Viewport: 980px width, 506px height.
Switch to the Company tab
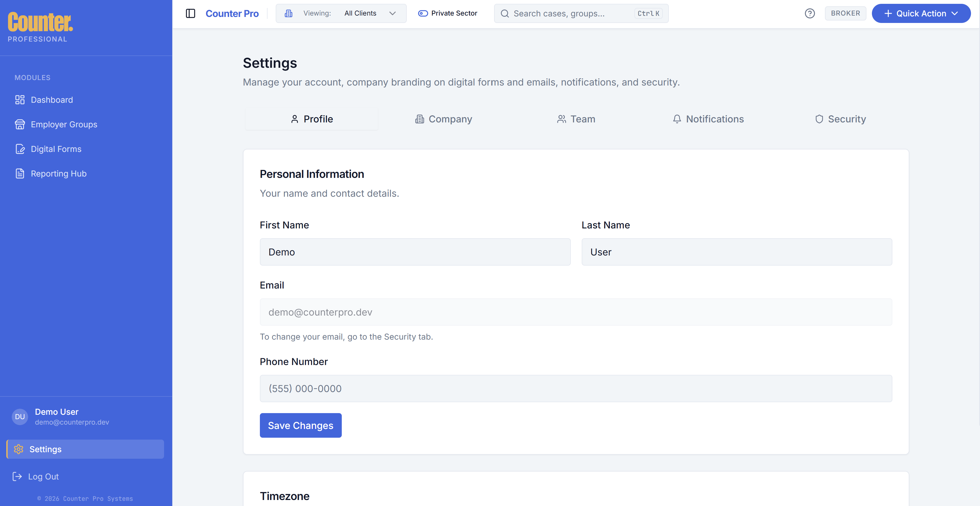443,119
